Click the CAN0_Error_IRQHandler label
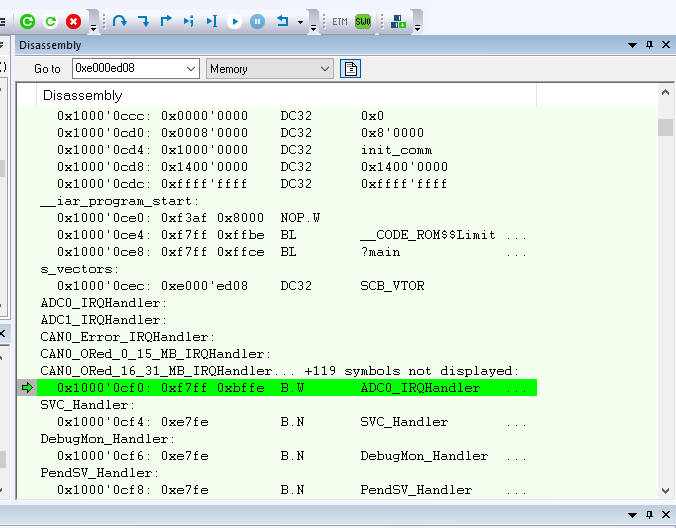Image resolution: width=676 pixels, height=528 pixels. (x=127, y=337)
